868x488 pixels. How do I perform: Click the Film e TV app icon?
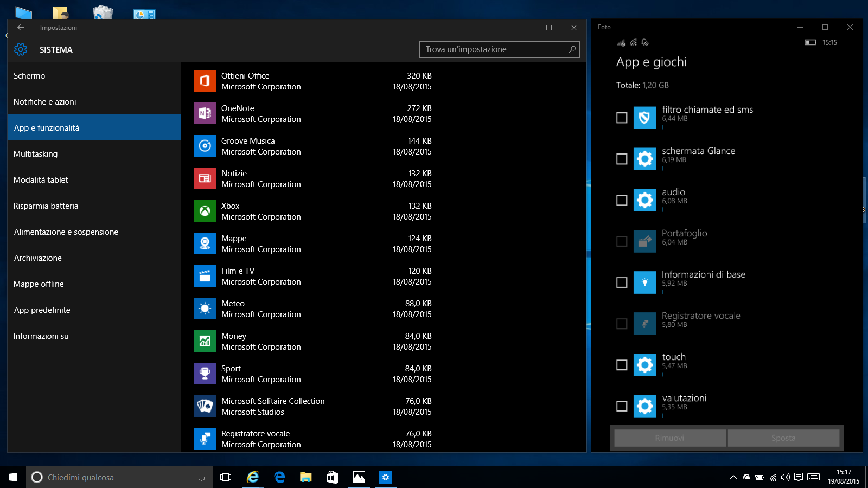pos(205,276)
